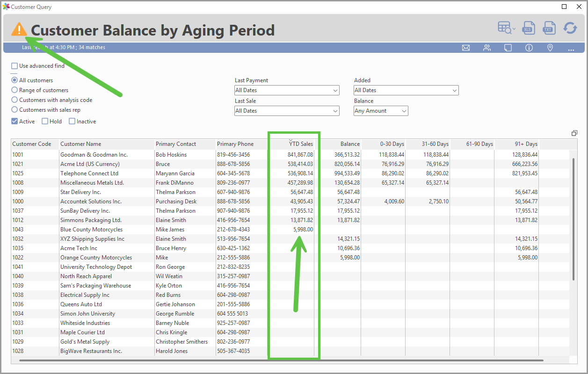Click Orange Country Motorcycles row
Screen dimensions: 588x374
click(x=290, y=258)
